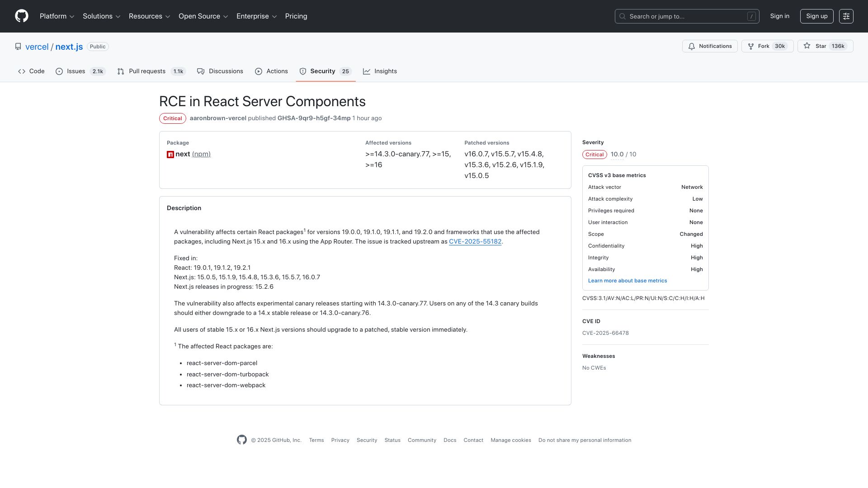
Task: Open the Pull requests tab
Action: pyautogui.click(x=151, y=71)
